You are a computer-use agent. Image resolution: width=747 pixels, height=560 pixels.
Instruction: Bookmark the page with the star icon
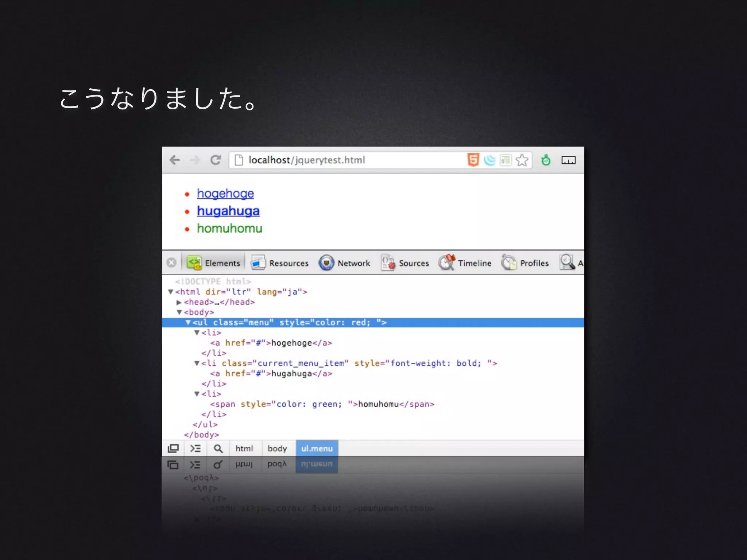522,160
